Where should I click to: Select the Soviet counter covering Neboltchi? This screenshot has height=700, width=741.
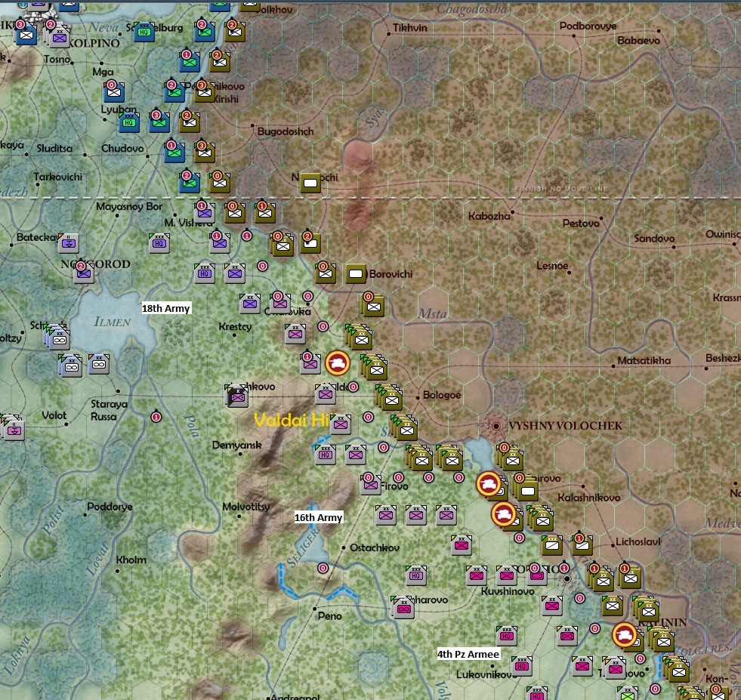pos(310,183)
